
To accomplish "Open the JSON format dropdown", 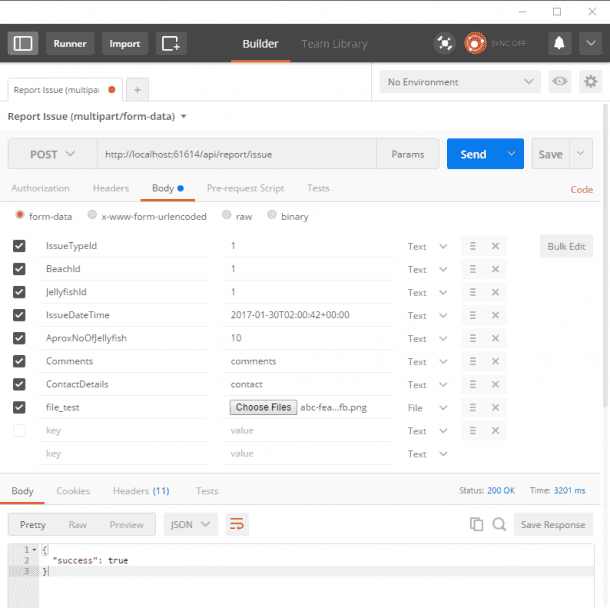I will tap(190, 524).
